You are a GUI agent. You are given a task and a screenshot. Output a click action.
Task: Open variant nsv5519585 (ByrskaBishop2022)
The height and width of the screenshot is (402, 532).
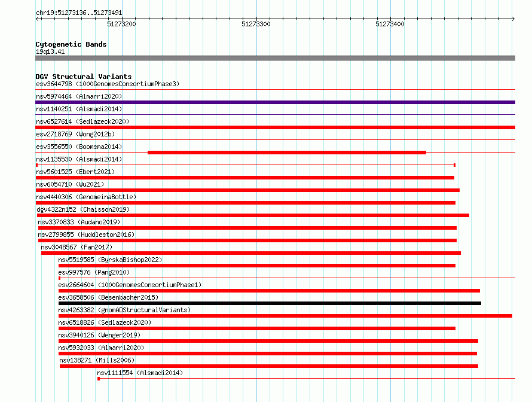point(110,260)
